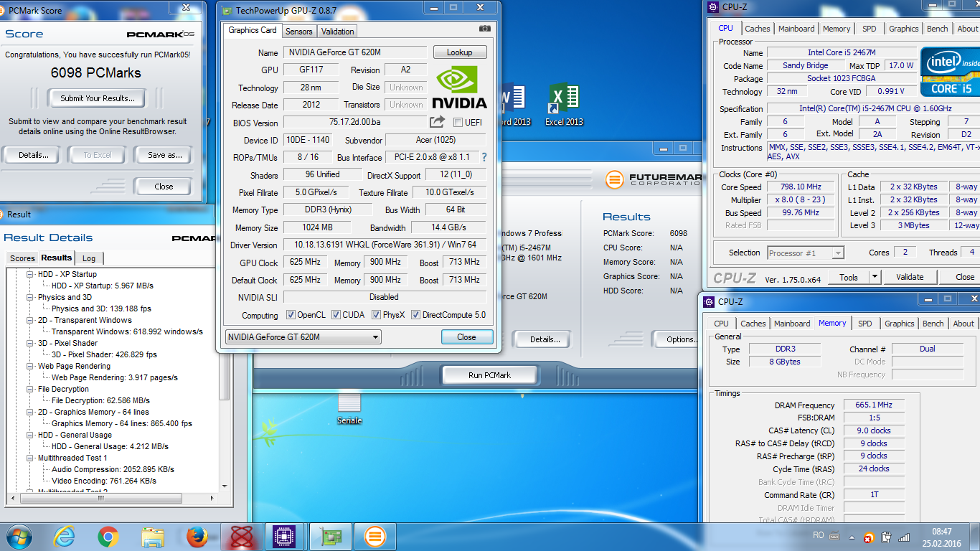Close GPU-Z with the Close button
980x551 pixels.
tap(466, 337)
